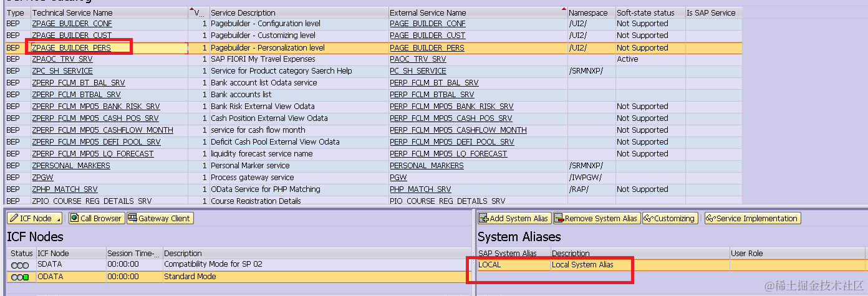Open external service PGW link

point(398,178)
